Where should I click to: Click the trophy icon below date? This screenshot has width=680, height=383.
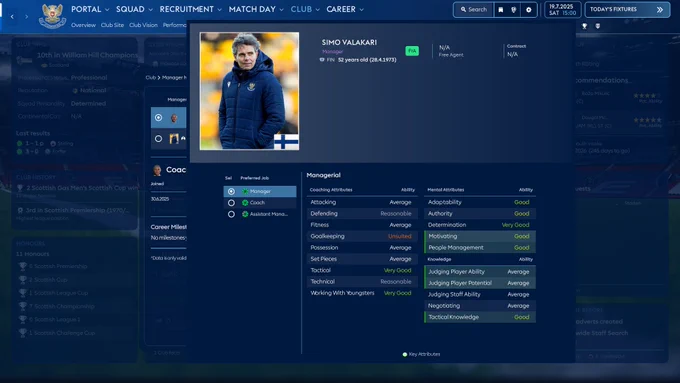coord(584,26)
